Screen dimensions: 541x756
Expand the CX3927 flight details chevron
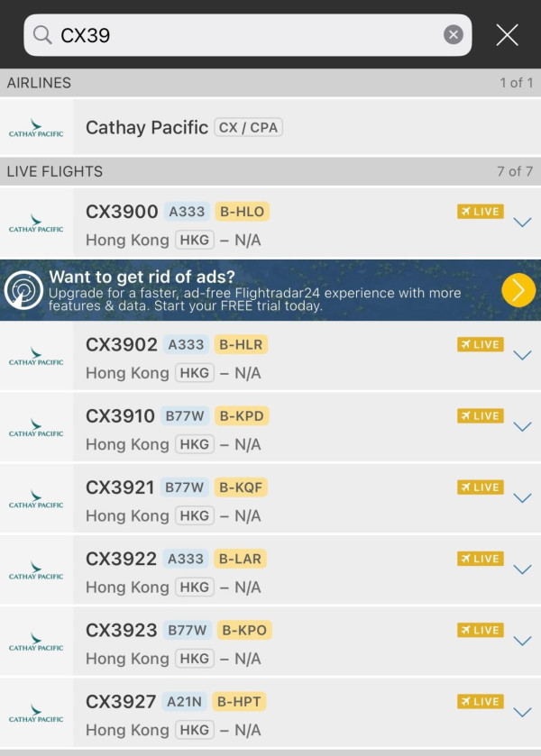click(522, 712)
